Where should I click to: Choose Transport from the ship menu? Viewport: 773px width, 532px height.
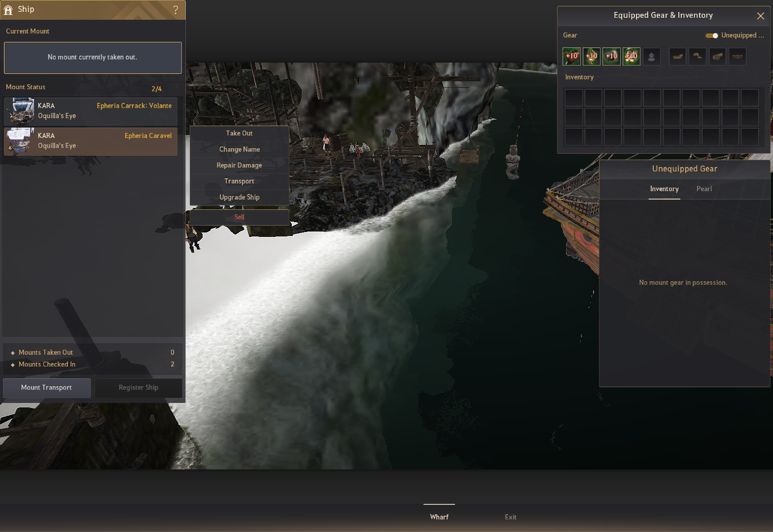click(x=239, y=181)
